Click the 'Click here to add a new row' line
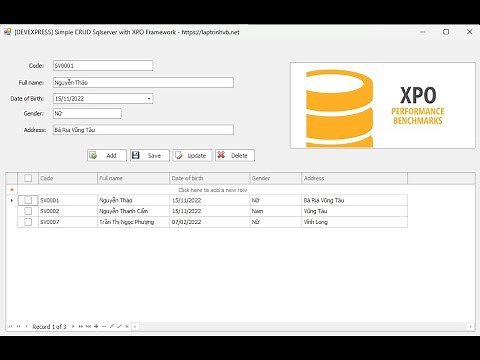The width and height of the screenshot is (480, 360). pyautogui.click(x=213, y=190)
